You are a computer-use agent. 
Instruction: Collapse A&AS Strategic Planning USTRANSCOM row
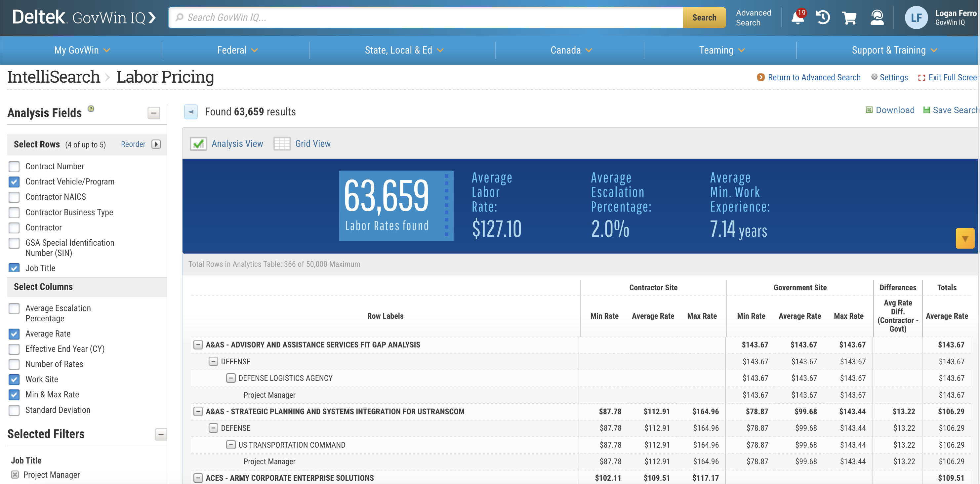(x=198, y=411)
